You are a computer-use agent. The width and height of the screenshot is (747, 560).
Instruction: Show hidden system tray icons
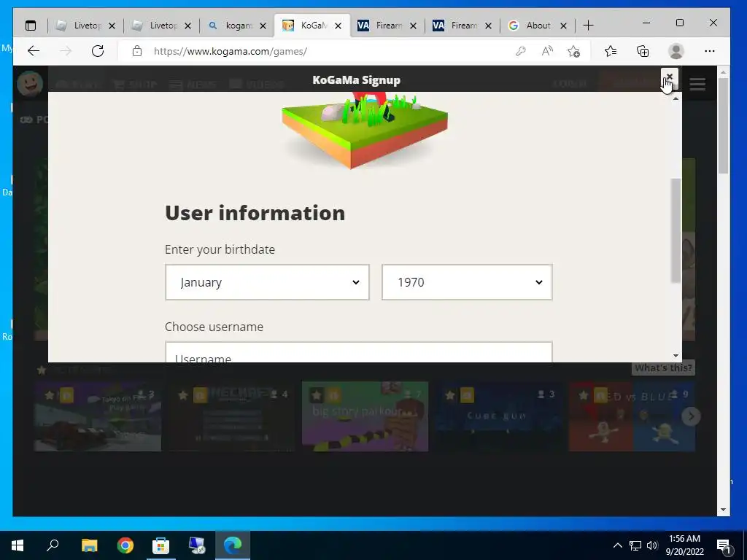click(617, 545)
